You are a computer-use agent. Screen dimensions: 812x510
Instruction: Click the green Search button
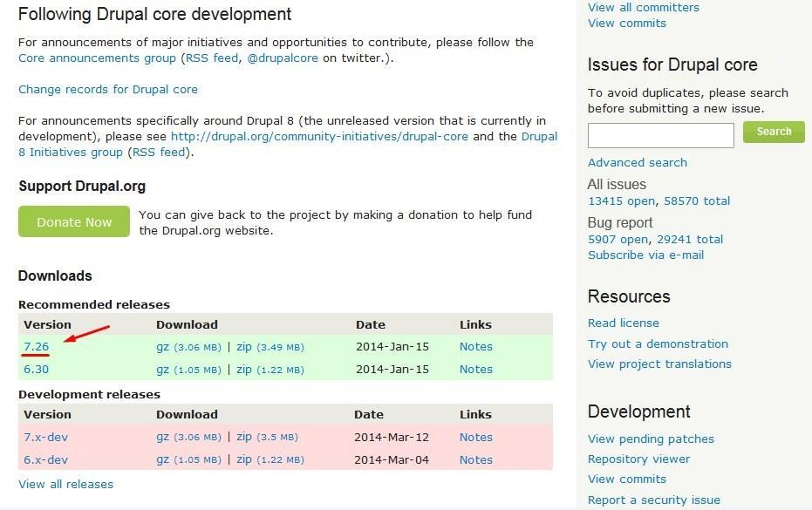tap(774, 132)
